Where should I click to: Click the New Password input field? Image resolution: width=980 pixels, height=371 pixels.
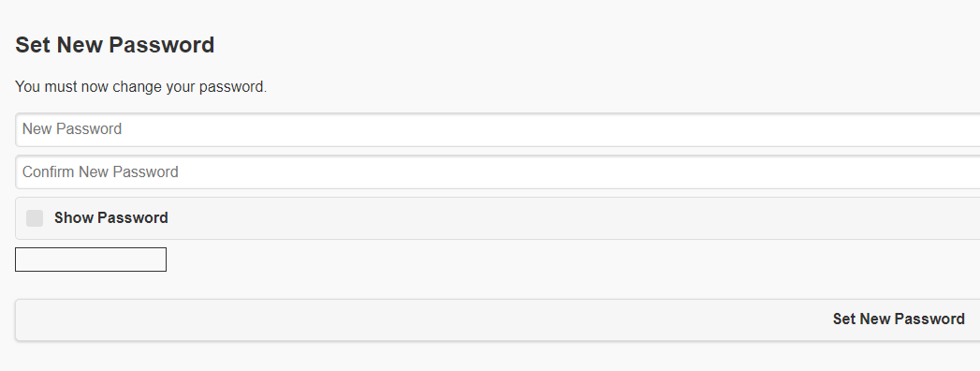point(498,129)
